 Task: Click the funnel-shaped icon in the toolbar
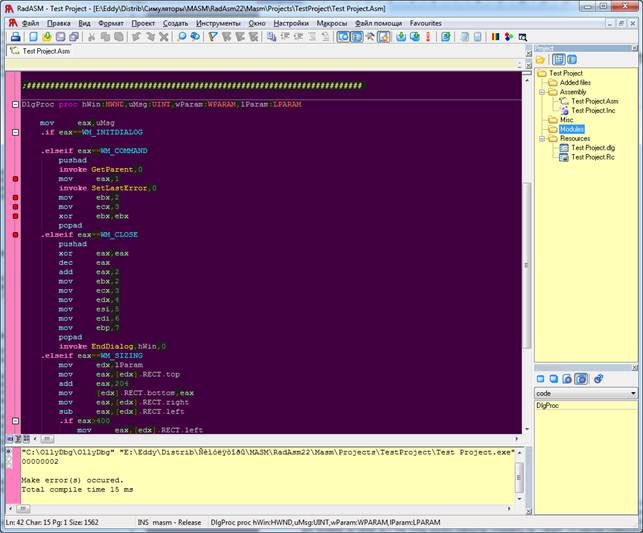(x=213, y=37)
